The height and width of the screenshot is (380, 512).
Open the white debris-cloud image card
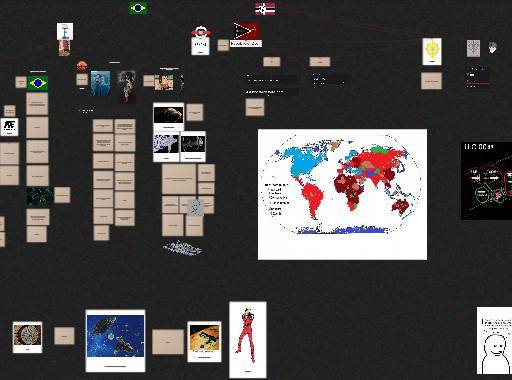[x=166, y=146]
